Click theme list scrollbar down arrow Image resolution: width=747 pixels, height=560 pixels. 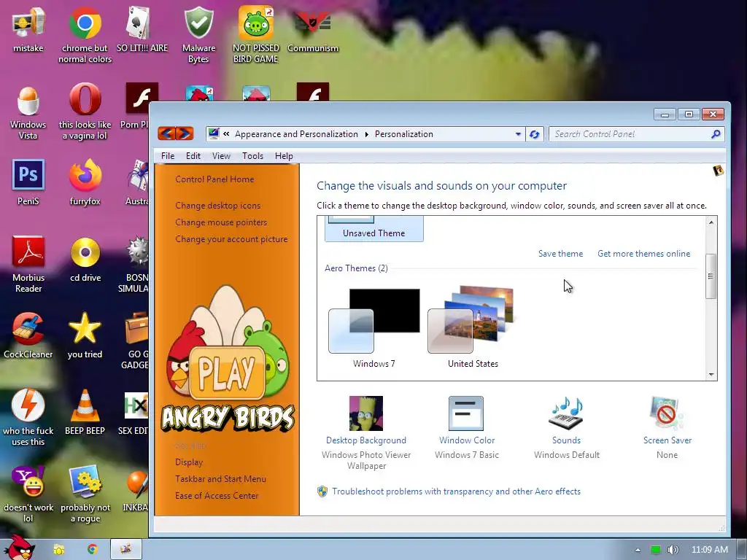click(711, 374)
